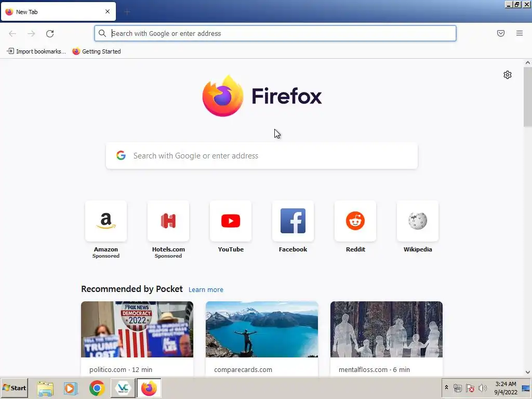Screen dimensions: 532x399
Task: Close the New Tab tab
Action: 108,11
